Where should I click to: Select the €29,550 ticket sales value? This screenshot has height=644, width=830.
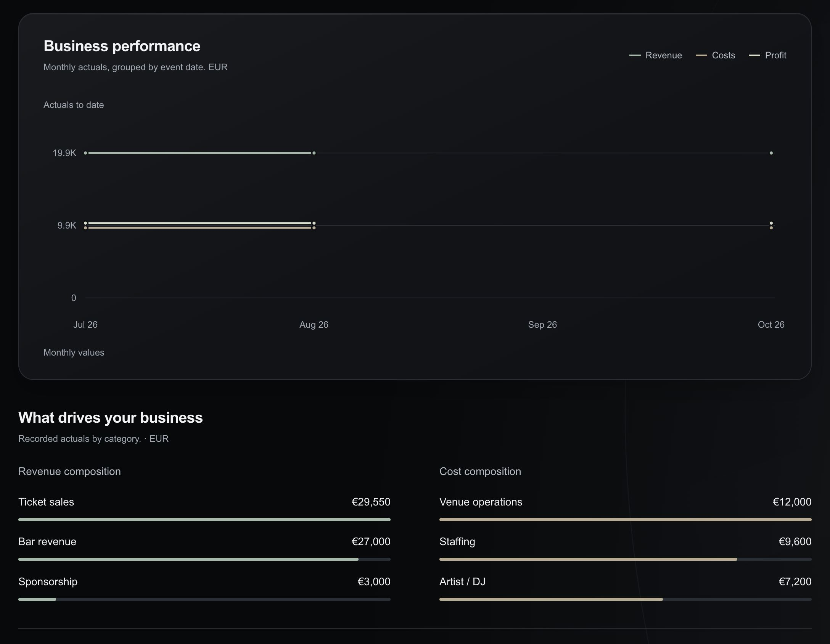[x=371, y=502]
